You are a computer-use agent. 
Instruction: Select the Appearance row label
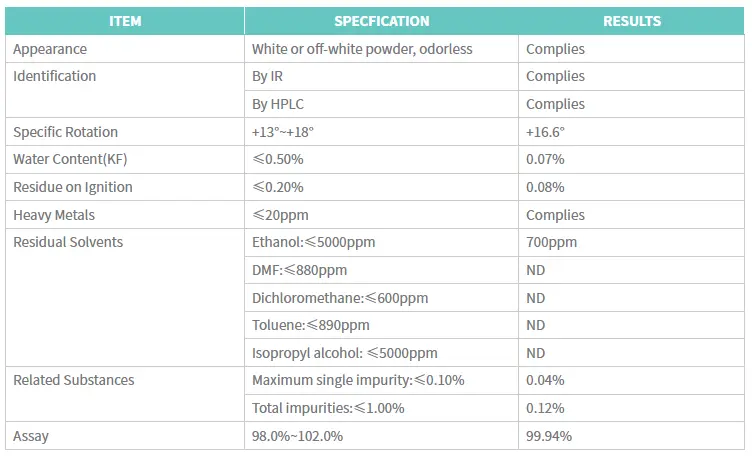[x=50, y=49]
